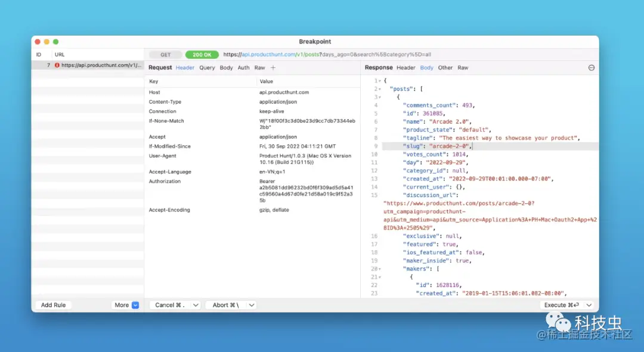
Task: Click the gzip, deflate value
Action: 274,210
